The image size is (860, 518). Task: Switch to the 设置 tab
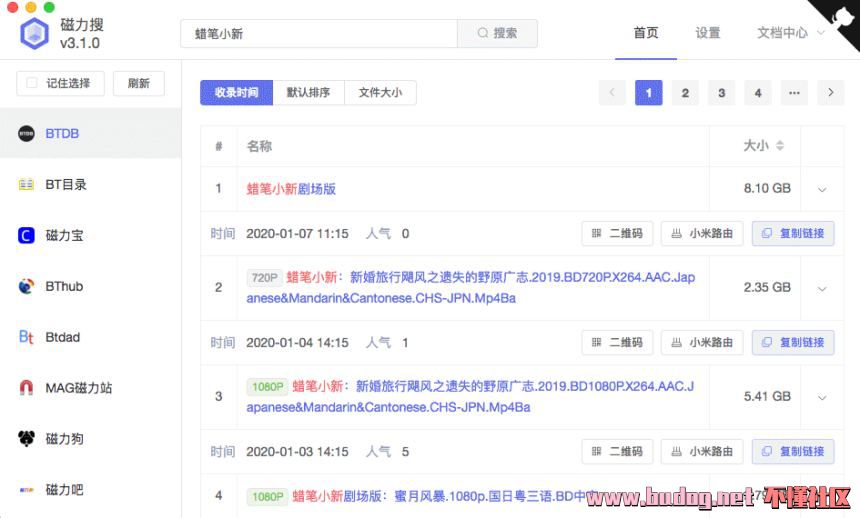click(708, 33)
